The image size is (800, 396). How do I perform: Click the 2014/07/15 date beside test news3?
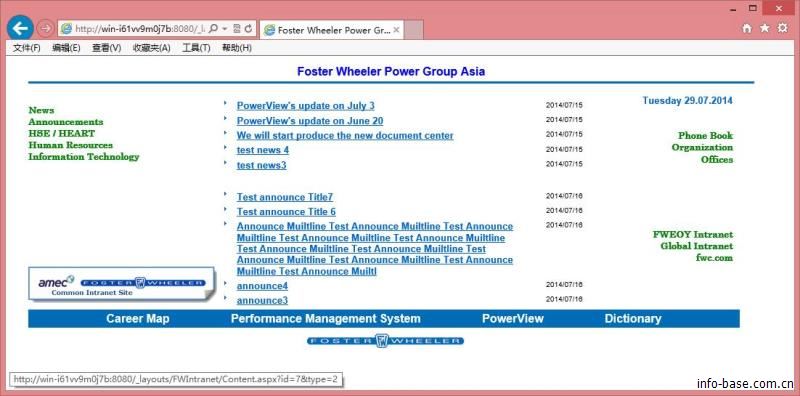click(x=564, y=164)
